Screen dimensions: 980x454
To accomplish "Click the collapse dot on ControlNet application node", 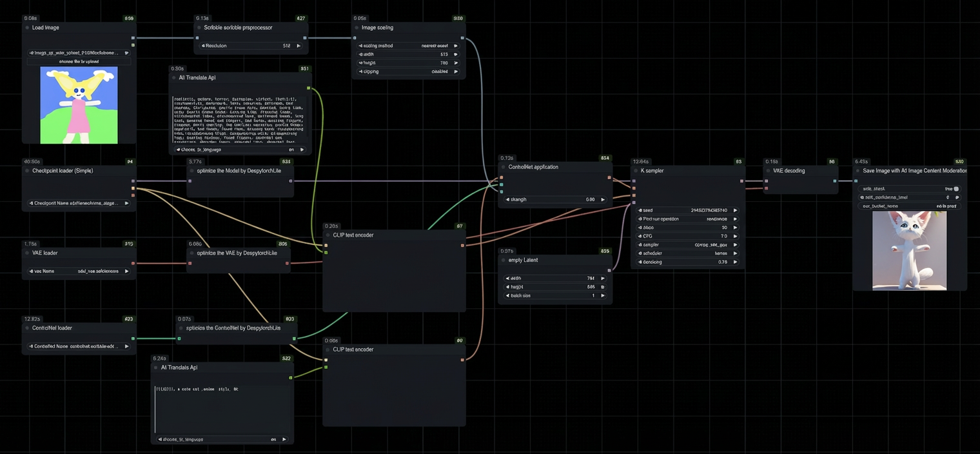I will (503, 167).
